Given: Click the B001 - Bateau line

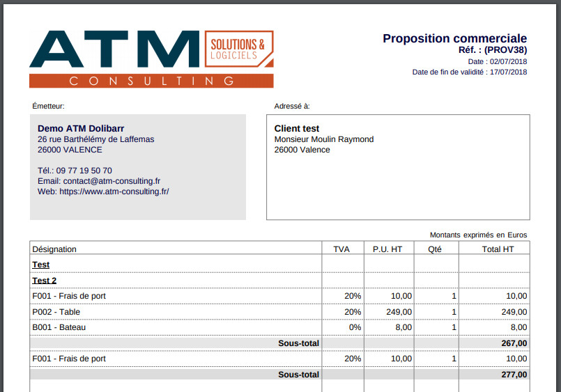Looking at the screenshot, I should [x=279, y=327].
